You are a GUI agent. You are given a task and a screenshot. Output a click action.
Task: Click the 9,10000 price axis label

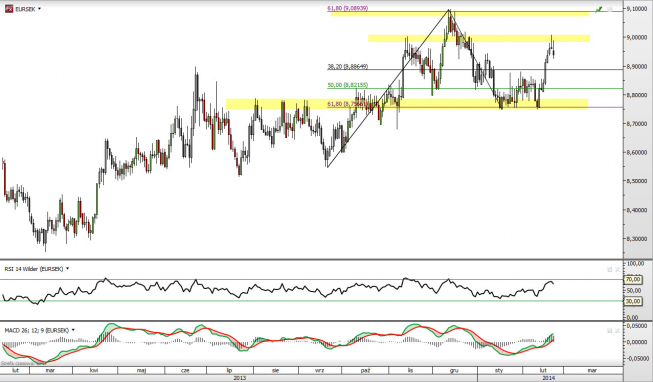point(637,8)
